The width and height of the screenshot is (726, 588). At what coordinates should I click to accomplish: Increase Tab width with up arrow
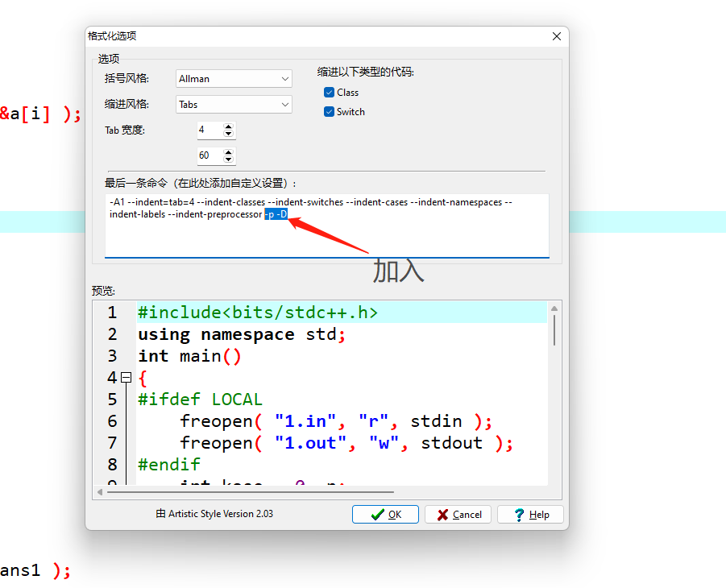(x=228, y=126)
